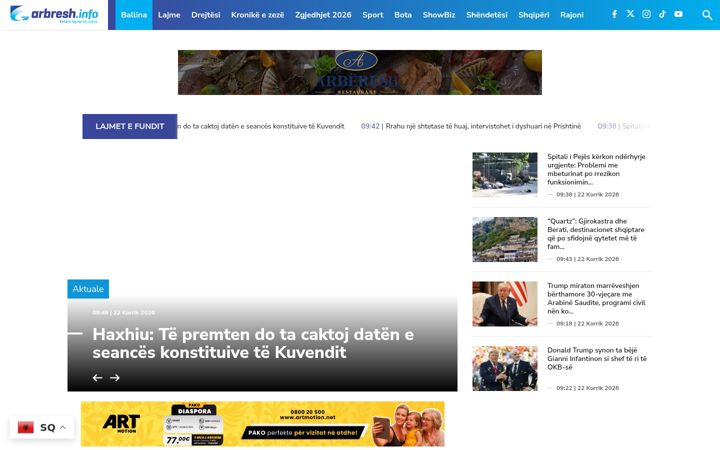Open the Instagram profile icon

click(x=646, y=14)
